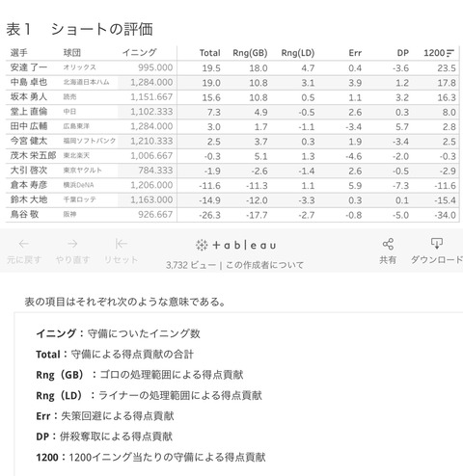Viewport: 463px width, 476px height.
Task: Toggle sort icon on the 1200 column
Action: [450, 53]
